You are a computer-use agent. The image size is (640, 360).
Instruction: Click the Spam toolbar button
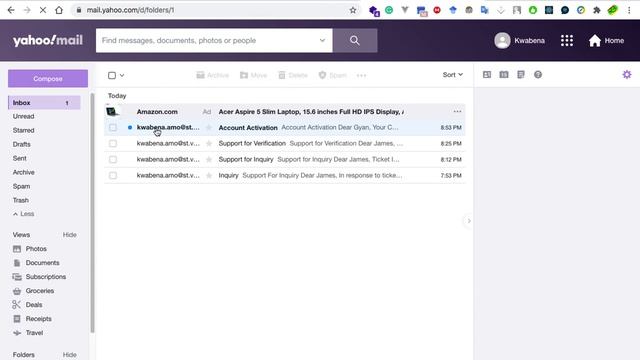click(333, 75)
